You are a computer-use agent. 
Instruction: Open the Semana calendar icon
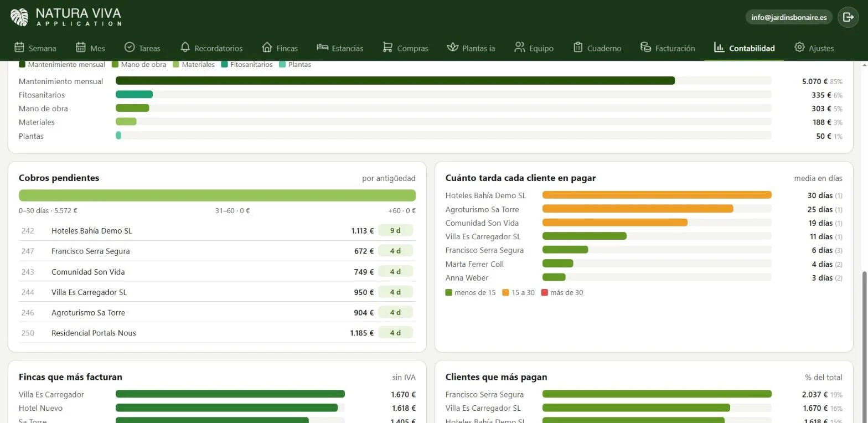(x=19, y=47)
